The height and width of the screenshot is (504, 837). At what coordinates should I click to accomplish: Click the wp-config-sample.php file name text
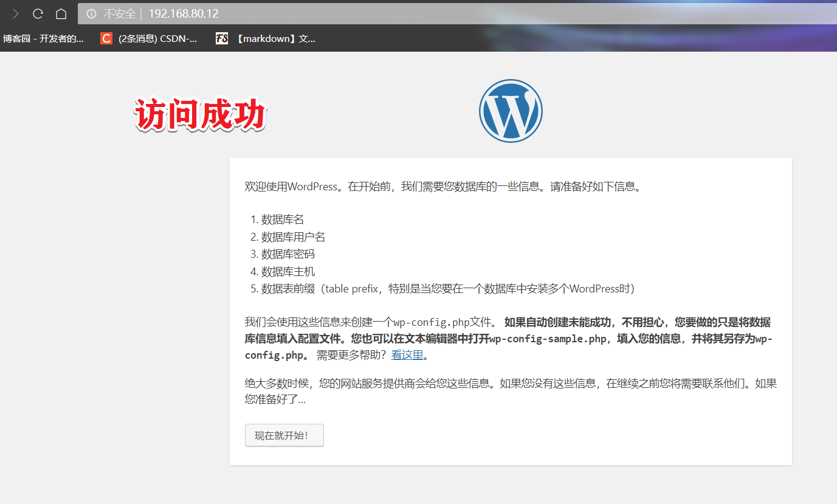tap(548, 339)
